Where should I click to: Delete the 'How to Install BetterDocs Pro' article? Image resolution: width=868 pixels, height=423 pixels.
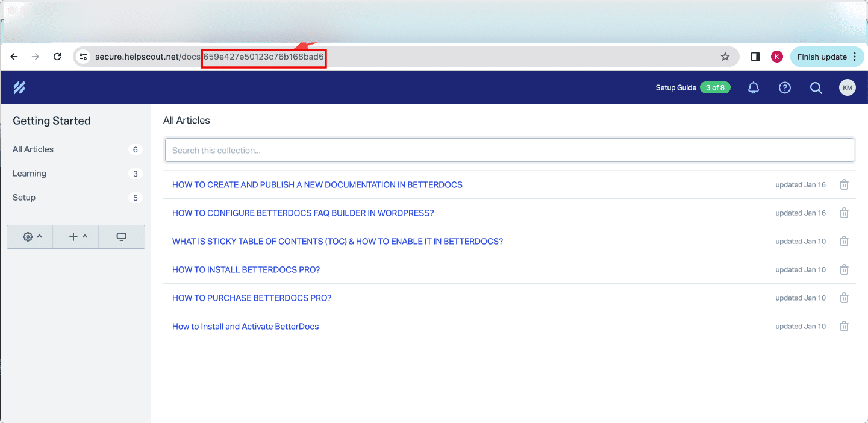(844, 270)
